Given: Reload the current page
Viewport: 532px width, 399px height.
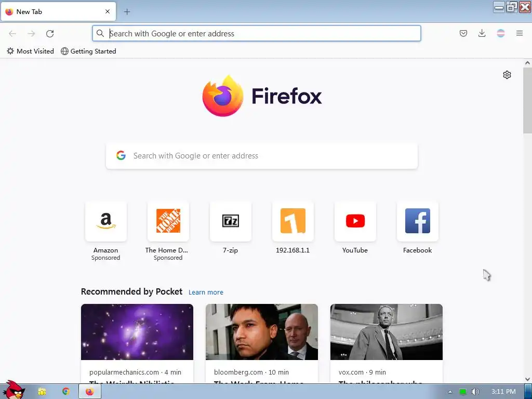Looking at the screenshot, I should 50,33.
